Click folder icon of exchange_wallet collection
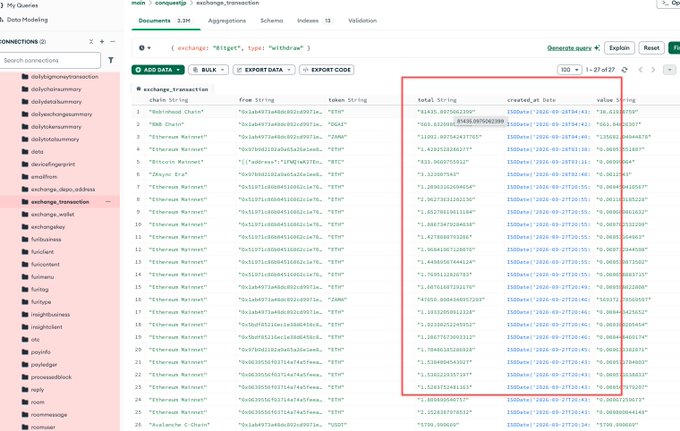Image resolution: width=680 pixels, height=431 pixels. click(x=25, y=214)
